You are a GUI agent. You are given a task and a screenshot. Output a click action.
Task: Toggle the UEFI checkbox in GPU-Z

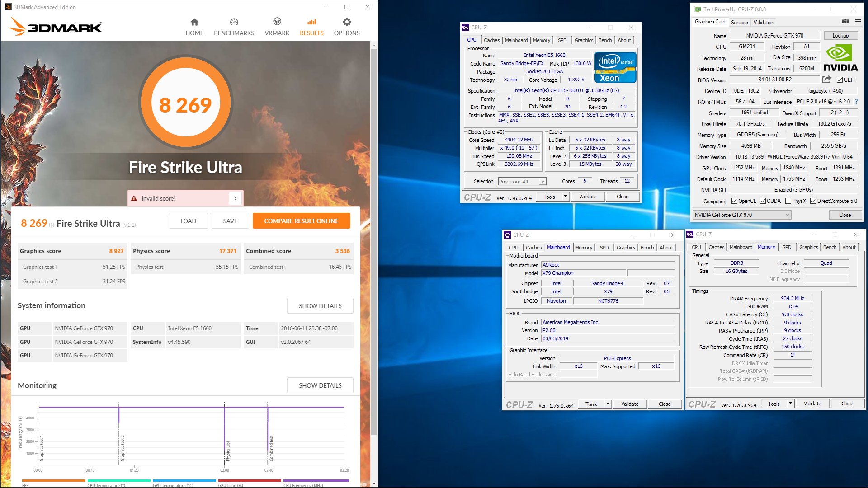840,80
